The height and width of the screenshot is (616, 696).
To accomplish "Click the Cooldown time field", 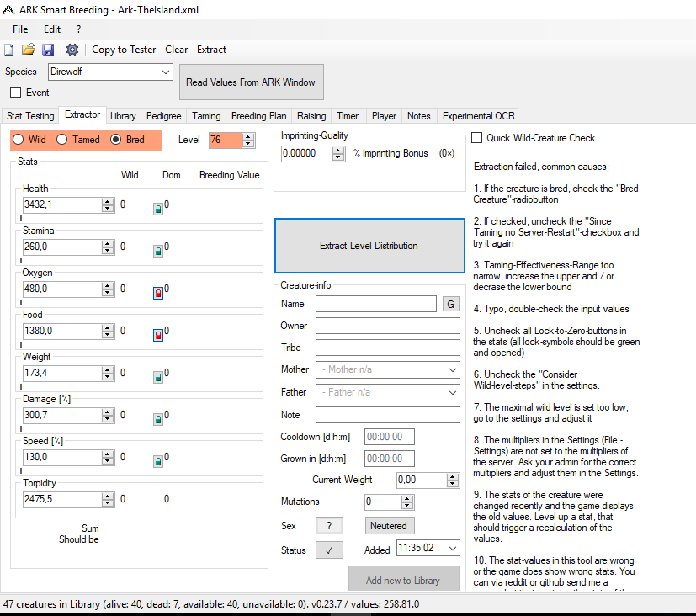I will point(390,437).
